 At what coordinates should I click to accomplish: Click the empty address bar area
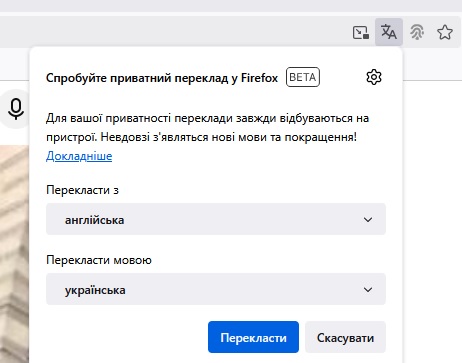[x=173, y=31]
